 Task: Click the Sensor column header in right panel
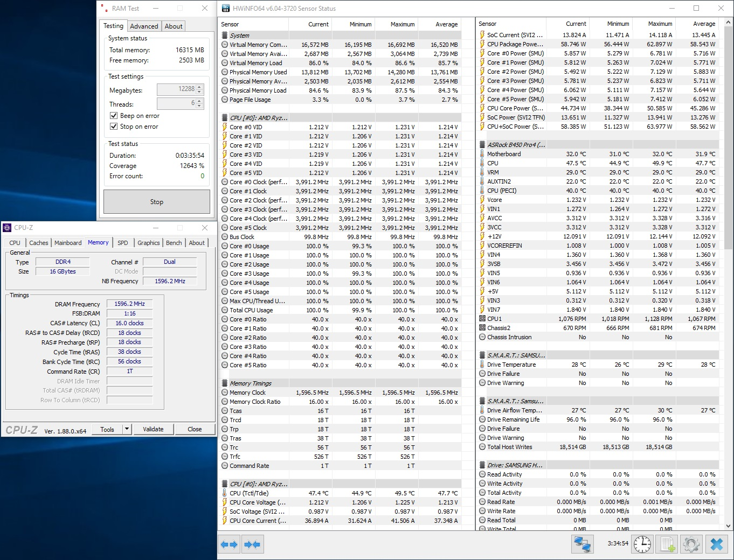click(511, 24)
